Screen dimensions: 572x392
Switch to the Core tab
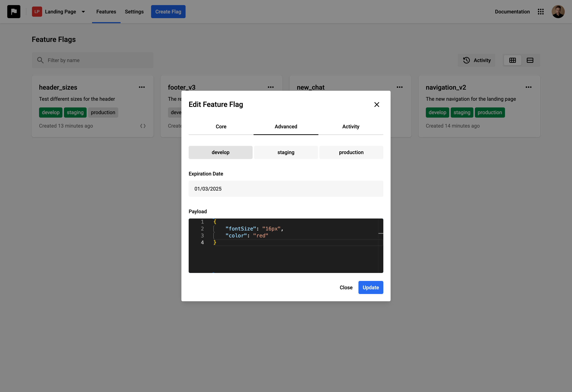[221, 127]
